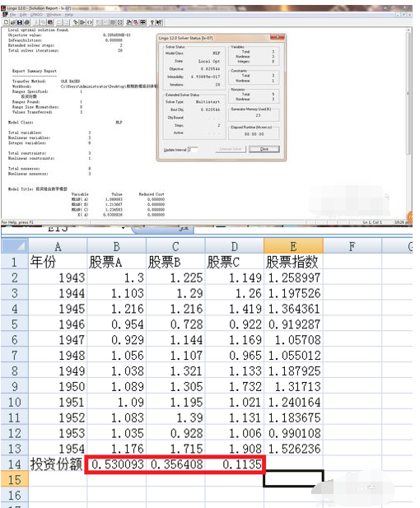Click the Open file icon in Lingo toolbar
This screenshot has height=508, width=420.
pos(12,22)
